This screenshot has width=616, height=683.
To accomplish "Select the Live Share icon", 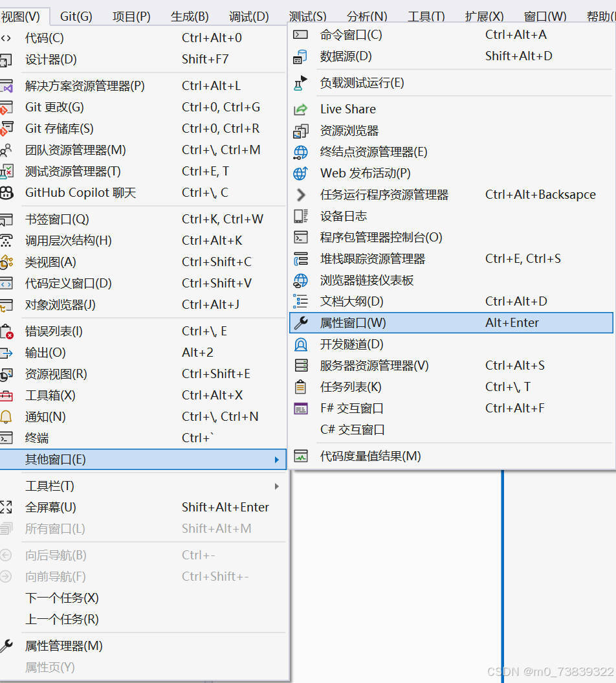I will point(301,109).
